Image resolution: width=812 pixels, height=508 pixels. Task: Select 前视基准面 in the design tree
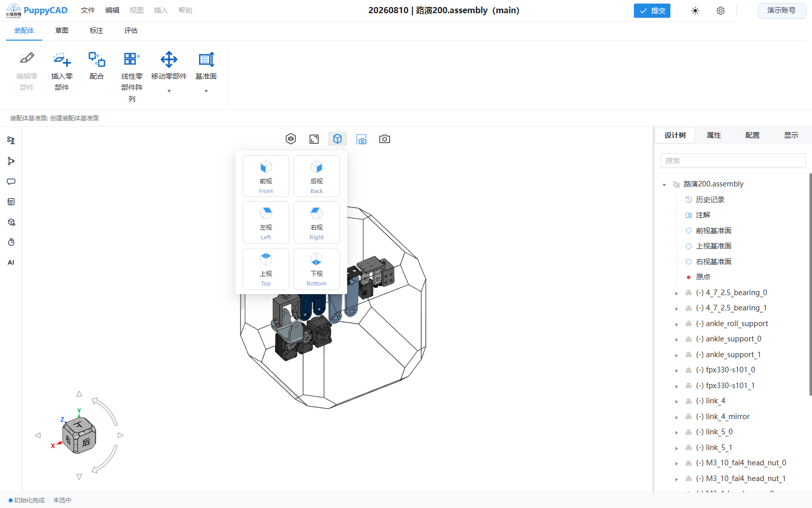click(x=714, y=231)
